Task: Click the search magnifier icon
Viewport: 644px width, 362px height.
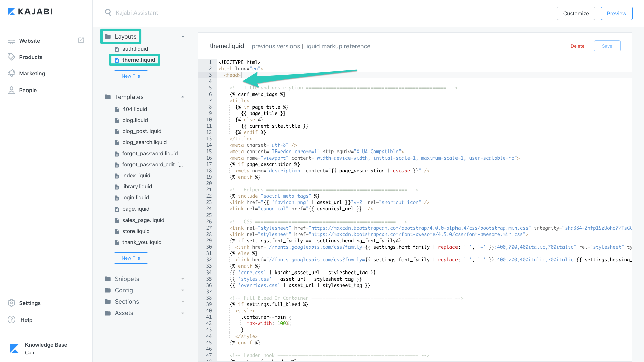Action: [x=108, y=13]
